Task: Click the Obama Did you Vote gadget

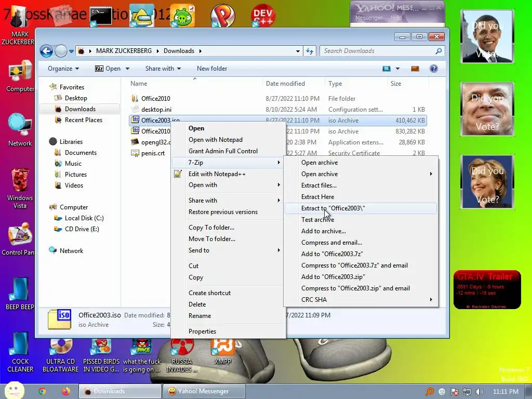Action: [x=487, y=37]
